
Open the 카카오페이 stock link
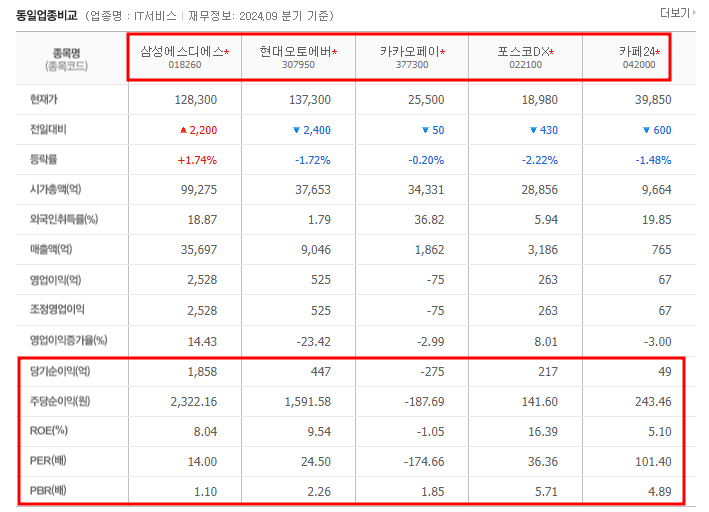(x=412, y=52)
